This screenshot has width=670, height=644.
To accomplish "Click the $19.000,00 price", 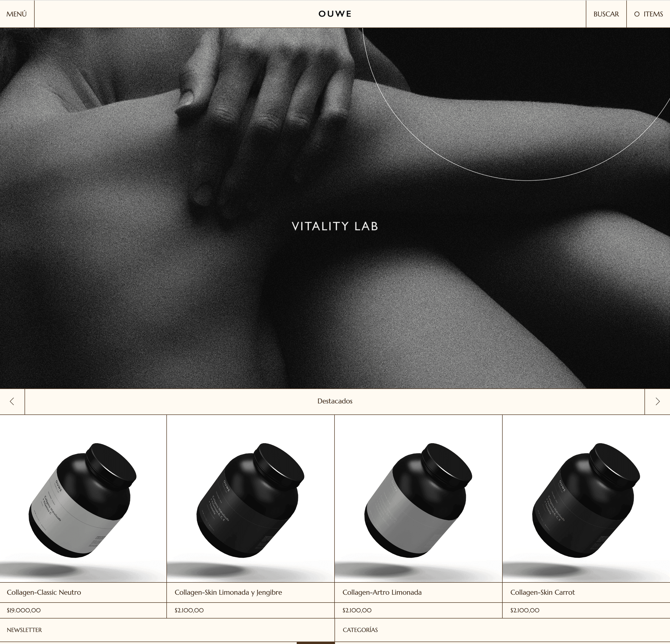I will [x=24, y=610].
